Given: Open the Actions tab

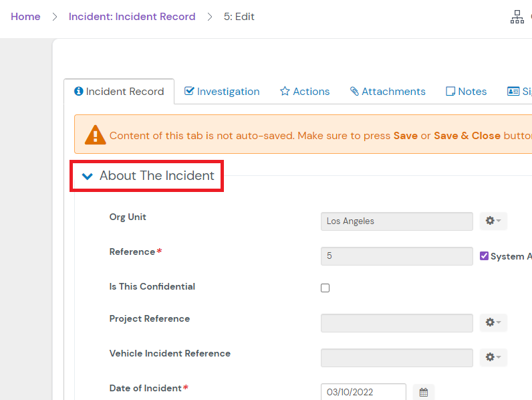Looking at the screenshot, I should point(305,92).
